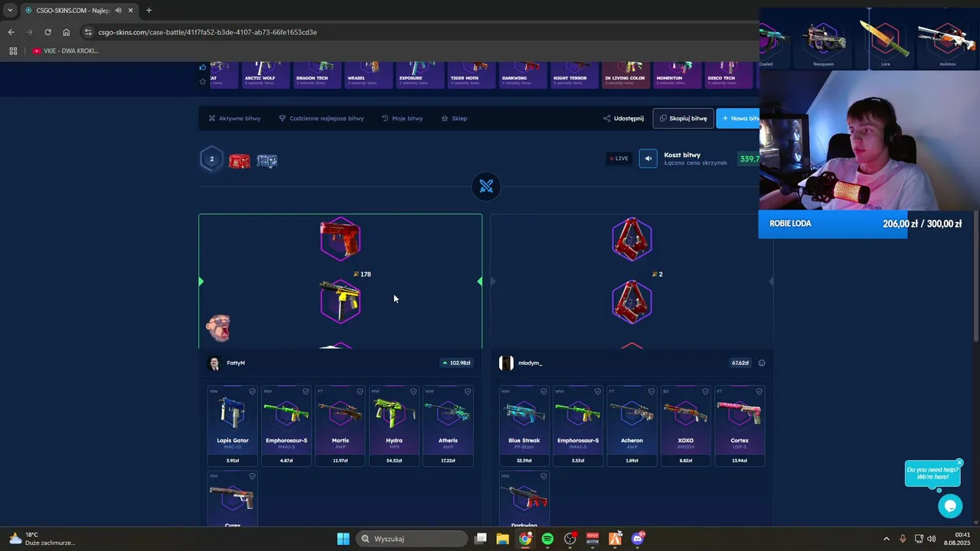The image size is (980, 551).
Task: Open Codzienne najlepsze bitwy tab
Action: tap(322, 119)
